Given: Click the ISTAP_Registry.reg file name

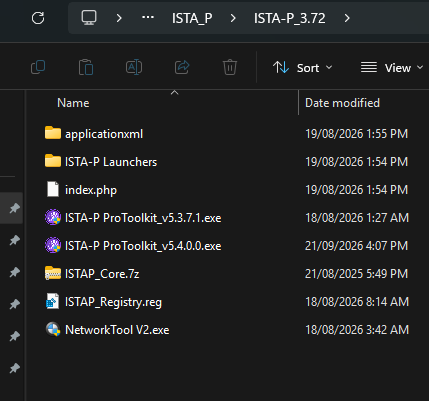Looking at the screenshot, I should click(x=113, y=302).
